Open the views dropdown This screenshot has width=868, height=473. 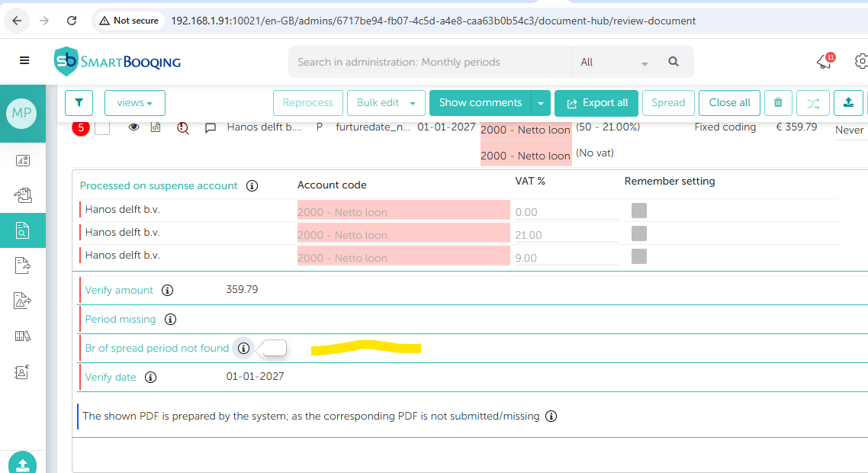click(134, 103)
